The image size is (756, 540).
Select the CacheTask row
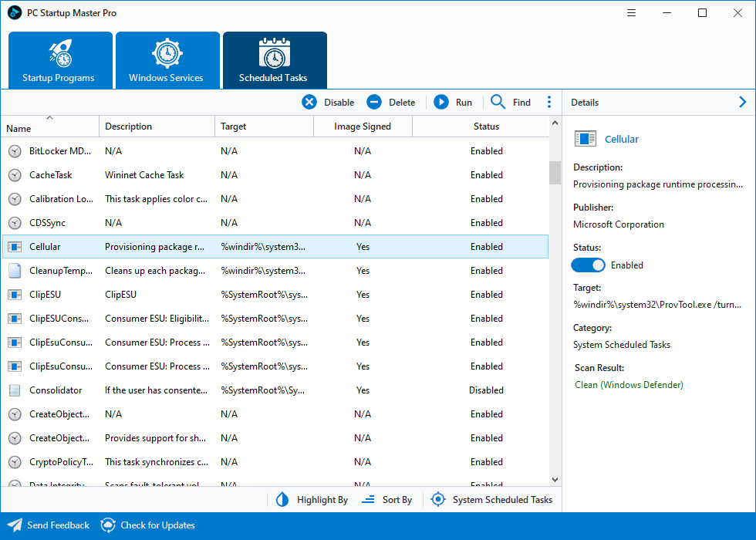(x=51, y=175)
